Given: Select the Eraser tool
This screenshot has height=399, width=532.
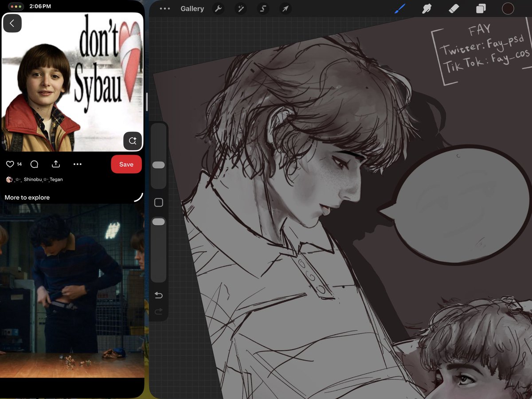Looking at the screenshot, I should coord(454,8).
